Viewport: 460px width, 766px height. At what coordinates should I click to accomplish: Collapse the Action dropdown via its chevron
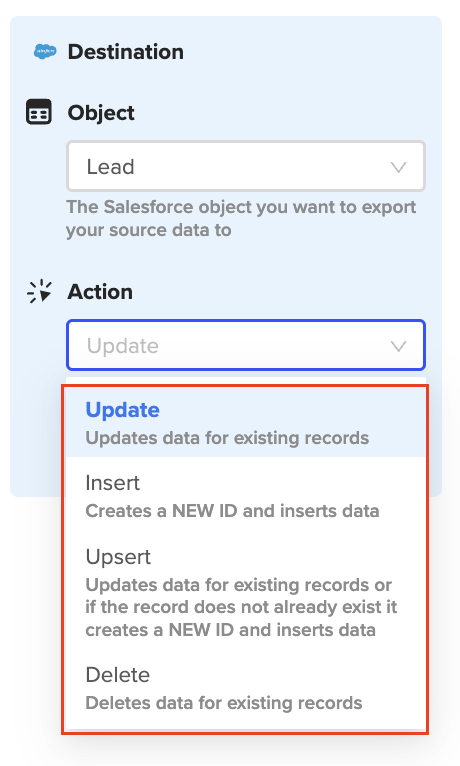[398, 346]
